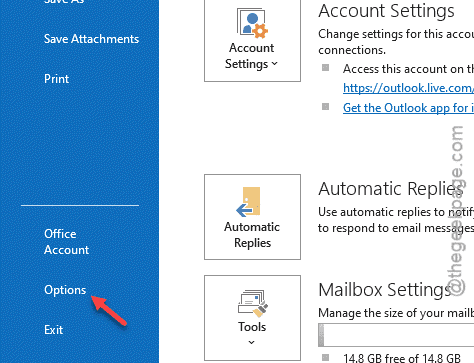Expand the Account Settings dropdown chevron
474x363 pixels.
click(274, 63)
